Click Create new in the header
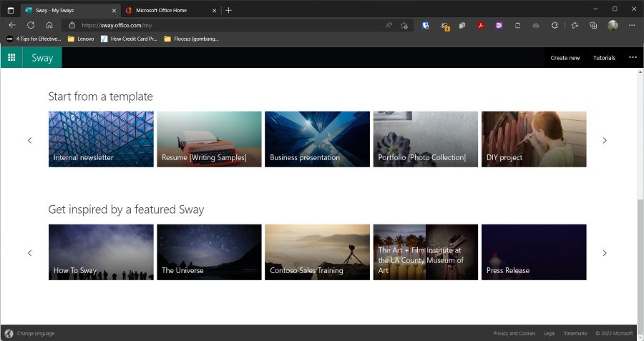Image resolution: width=644 pixels, height=341 pixels. (565, 58)
